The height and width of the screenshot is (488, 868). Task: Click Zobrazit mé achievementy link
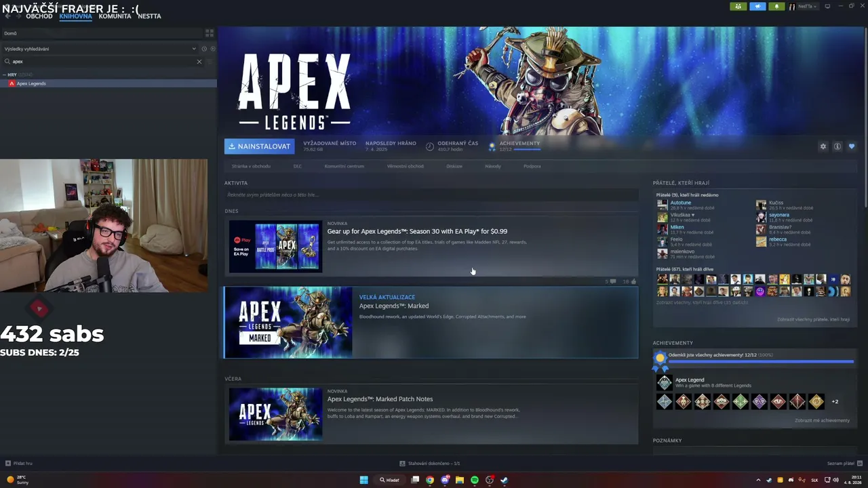822,420
